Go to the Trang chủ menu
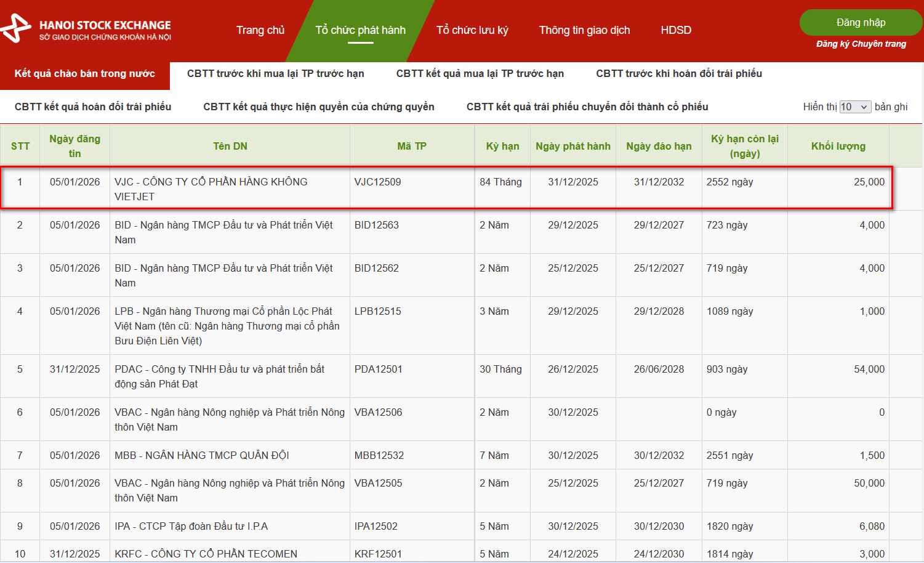Image resolution: width=924 pixels, height=563 pixels. 260,30
